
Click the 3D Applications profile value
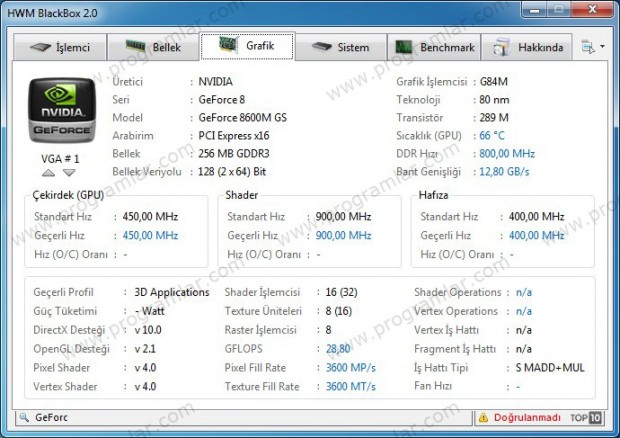coord(172,292)
